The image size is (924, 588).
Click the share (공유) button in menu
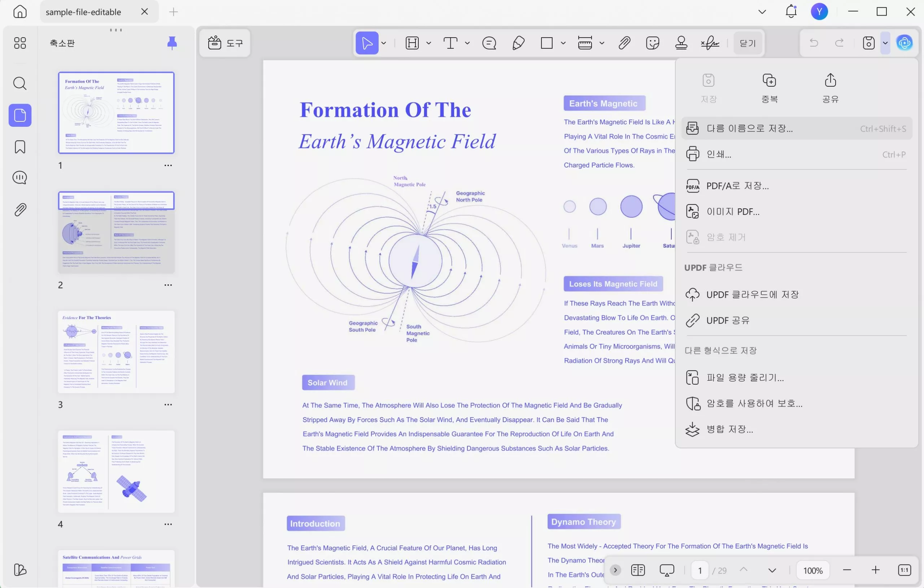[x=831, y=88]
